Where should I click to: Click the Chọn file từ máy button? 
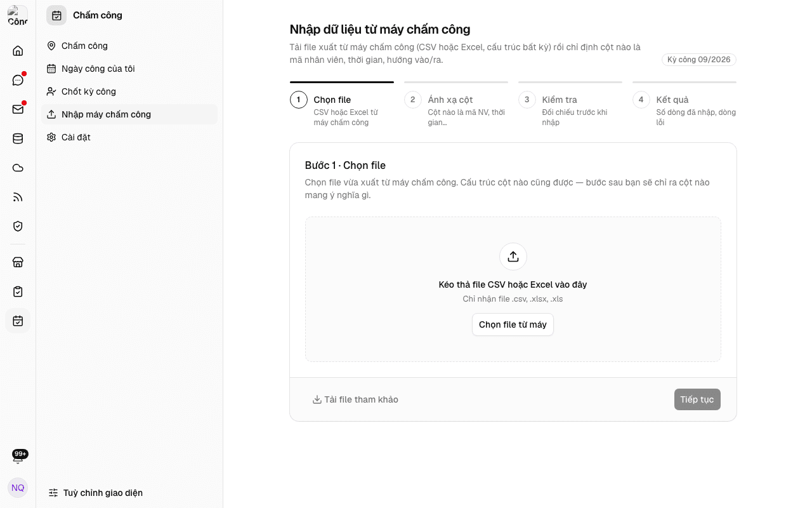coord(513,324)
